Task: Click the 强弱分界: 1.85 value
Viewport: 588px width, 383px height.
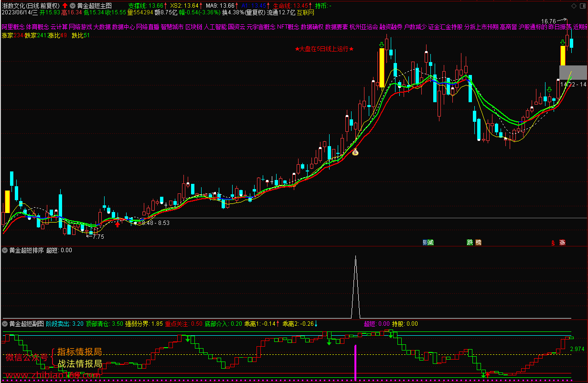Action: (144, 324)
